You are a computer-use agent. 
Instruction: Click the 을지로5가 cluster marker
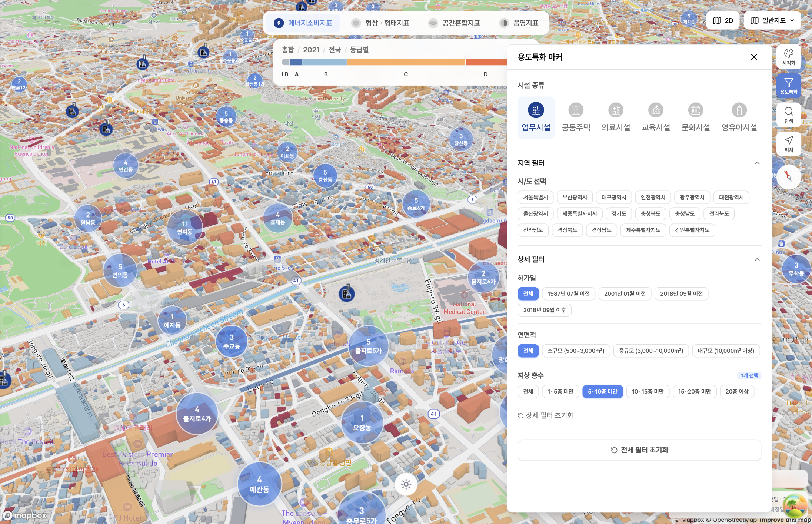click(x=368, y=346)
